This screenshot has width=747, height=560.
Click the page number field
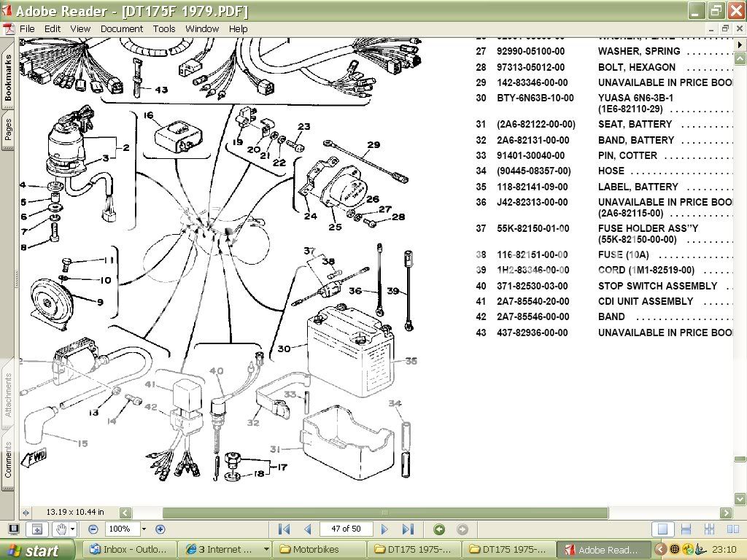coord(346,529)
